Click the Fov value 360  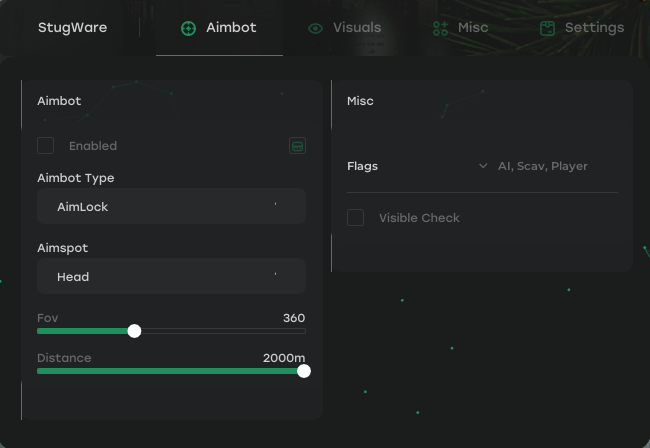pyautogui.click(x=294, y=318)
